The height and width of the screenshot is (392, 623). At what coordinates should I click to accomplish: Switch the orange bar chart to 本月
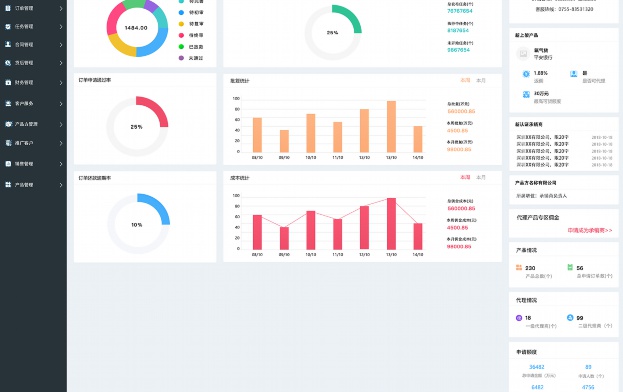click(x=481, y=81)
